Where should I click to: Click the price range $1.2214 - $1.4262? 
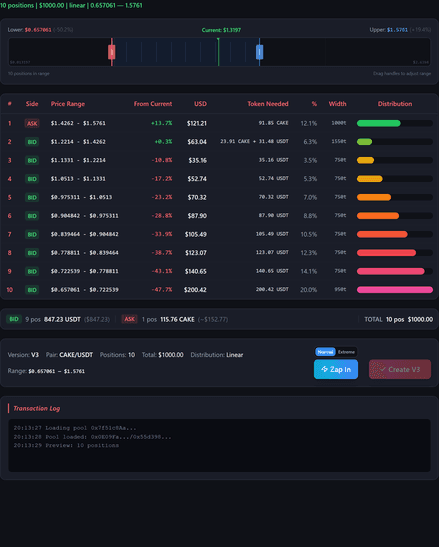click(78, 142)
